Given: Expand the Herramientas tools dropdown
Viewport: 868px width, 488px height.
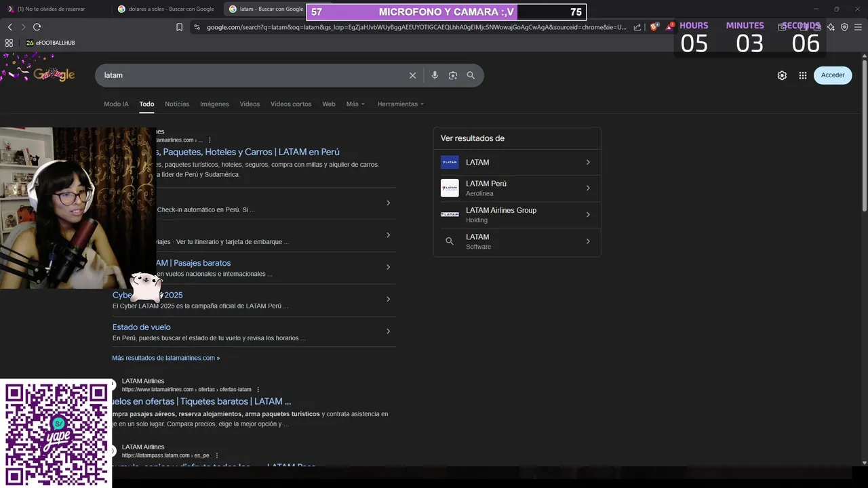Looking at the screenshot, I should [401, 104].
